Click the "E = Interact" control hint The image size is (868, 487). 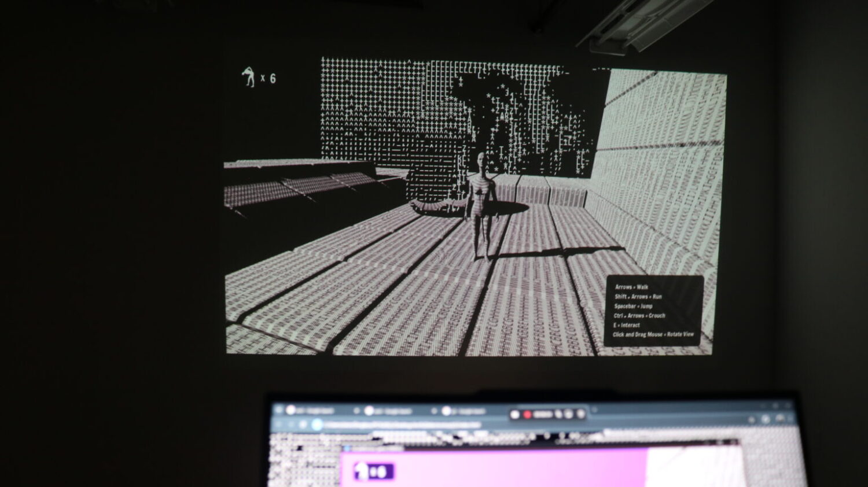click(626, 325)
